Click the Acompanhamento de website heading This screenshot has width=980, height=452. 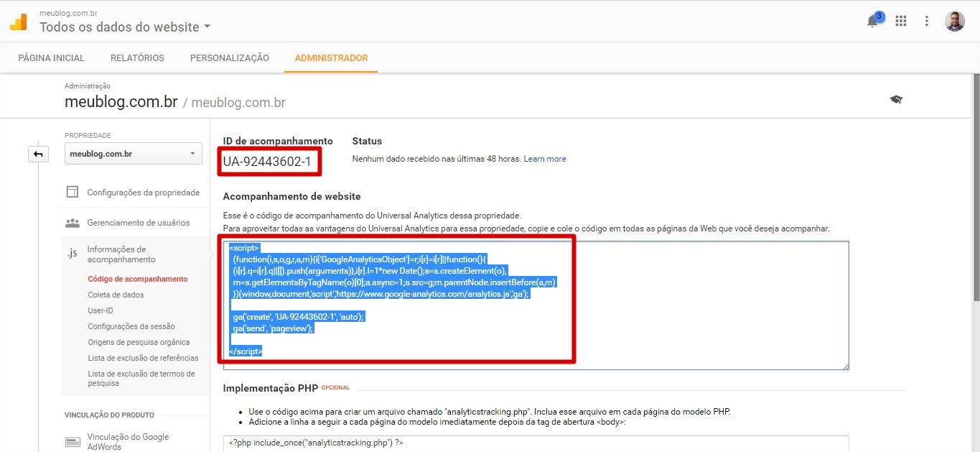(x=291, y=196)
